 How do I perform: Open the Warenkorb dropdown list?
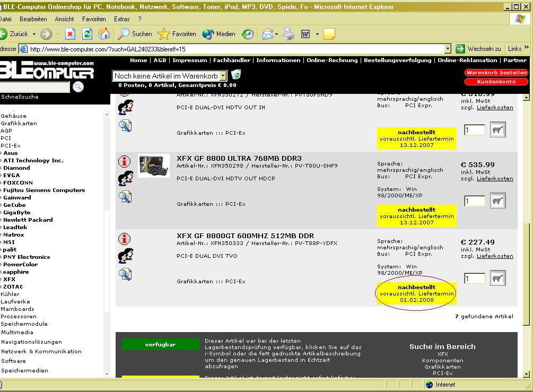(x=223, y=76)
